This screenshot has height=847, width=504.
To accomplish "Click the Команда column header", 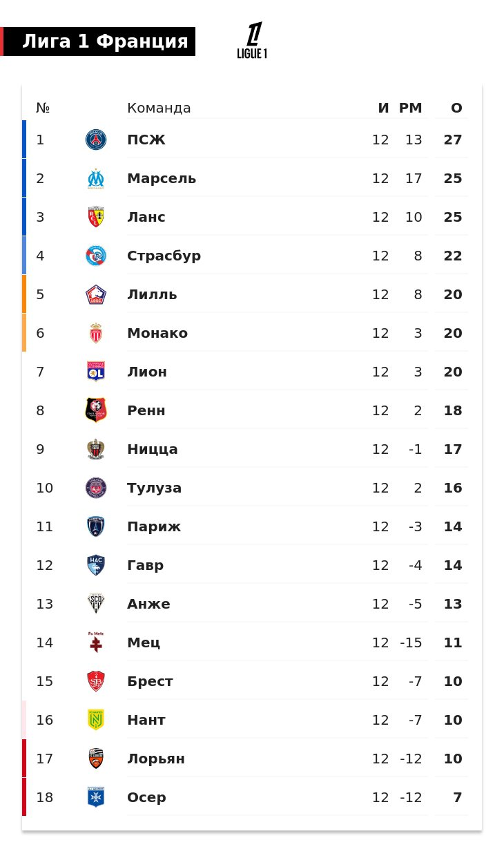I will [159, 108].
